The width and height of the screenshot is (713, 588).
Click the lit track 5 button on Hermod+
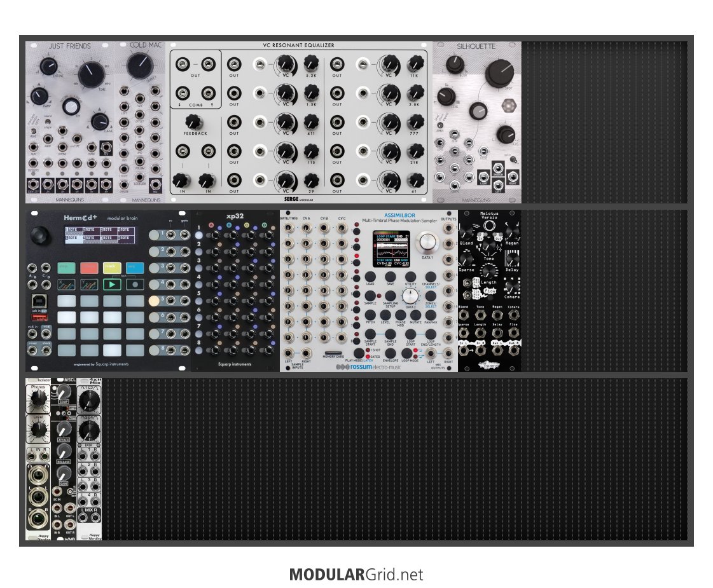coord(154,301)
